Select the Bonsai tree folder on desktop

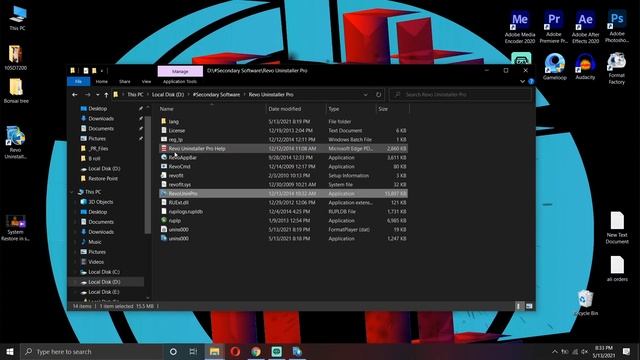click(16, 91)
